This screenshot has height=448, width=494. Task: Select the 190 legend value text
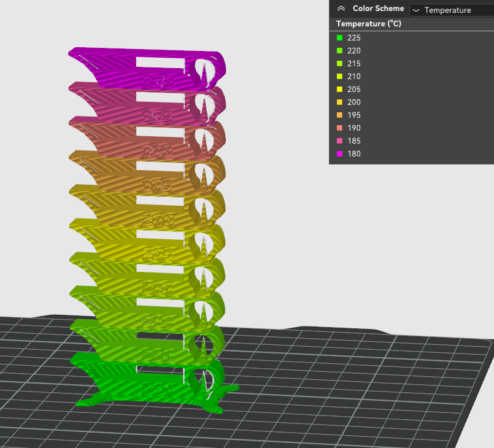[354, 128]
